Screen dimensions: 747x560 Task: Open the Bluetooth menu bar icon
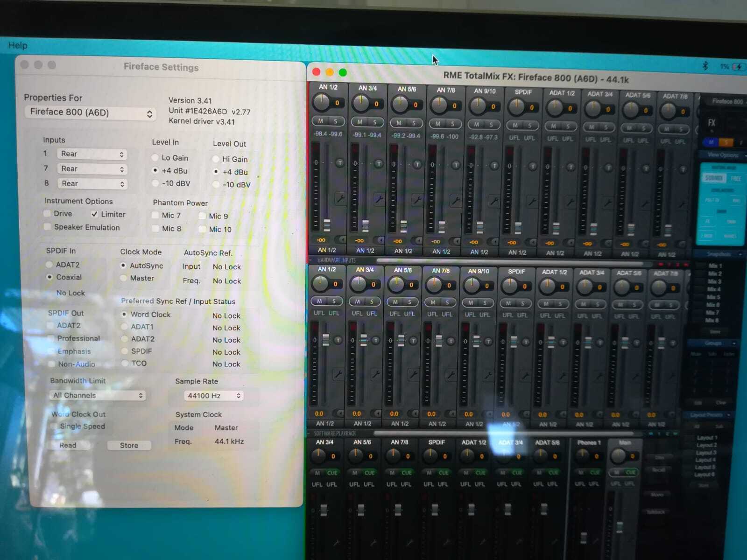pyautogui.click(x=705, y=66)
